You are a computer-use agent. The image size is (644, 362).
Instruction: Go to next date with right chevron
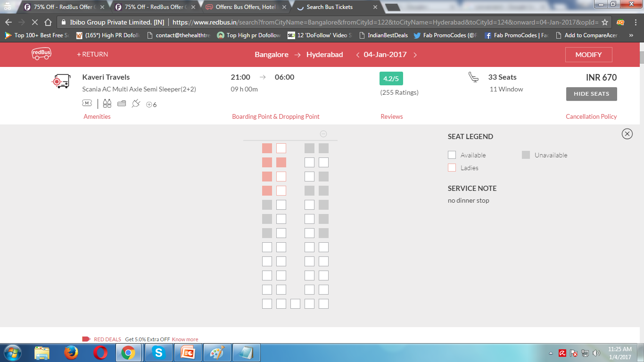coord(415,55)
